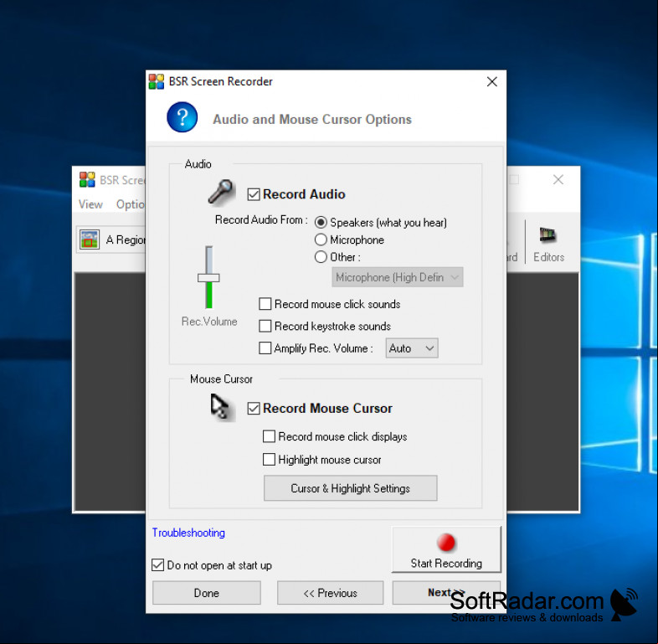Click the microphone icon beside Record Audio
The image size is (658, 644).
point(221,193)
